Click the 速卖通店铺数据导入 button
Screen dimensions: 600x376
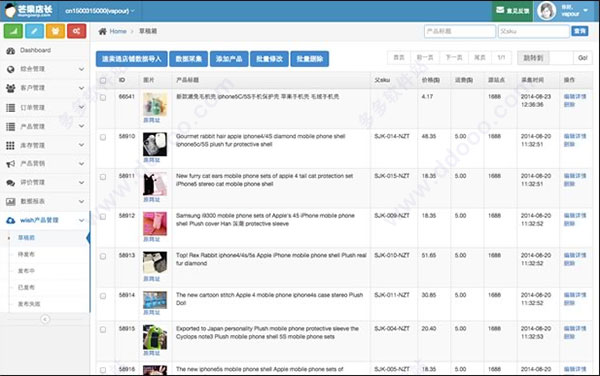point(132,59)
